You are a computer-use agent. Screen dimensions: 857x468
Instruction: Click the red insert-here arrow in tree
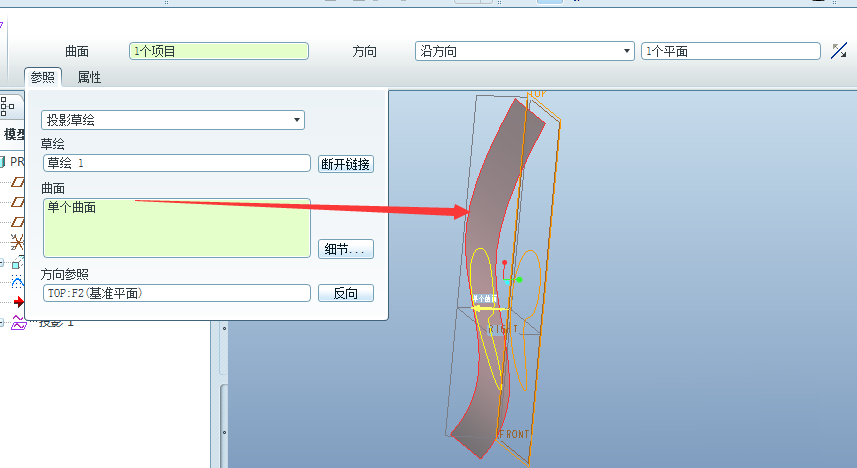point(19,301)
